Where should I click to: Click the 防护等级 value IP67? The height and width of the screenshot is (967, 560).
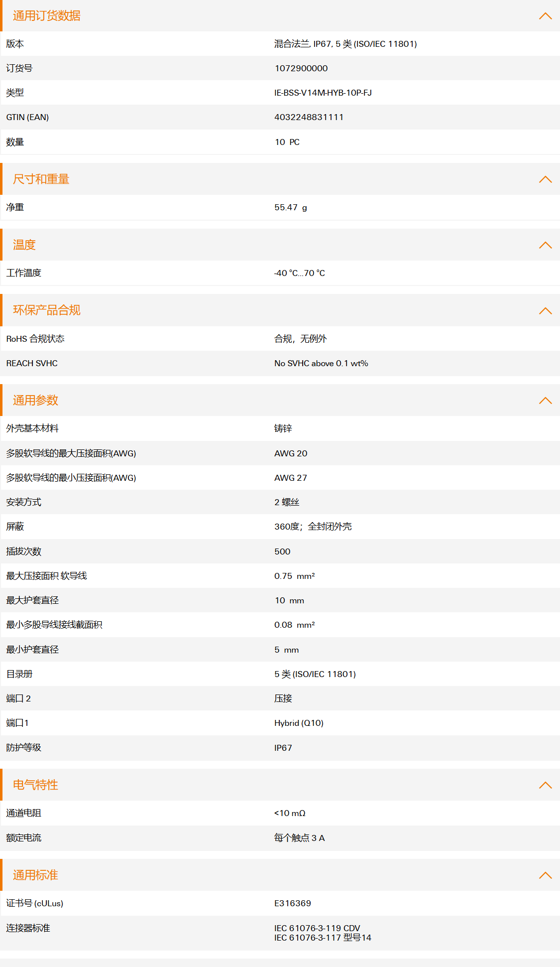pos(283,748)
